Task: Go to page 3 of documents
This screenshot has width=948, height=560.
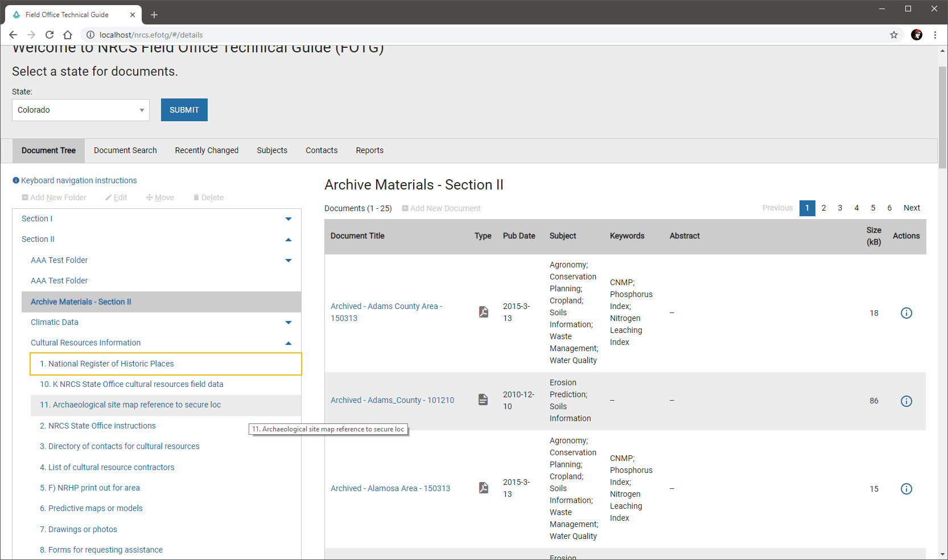Action: click(x=840, y=208)
